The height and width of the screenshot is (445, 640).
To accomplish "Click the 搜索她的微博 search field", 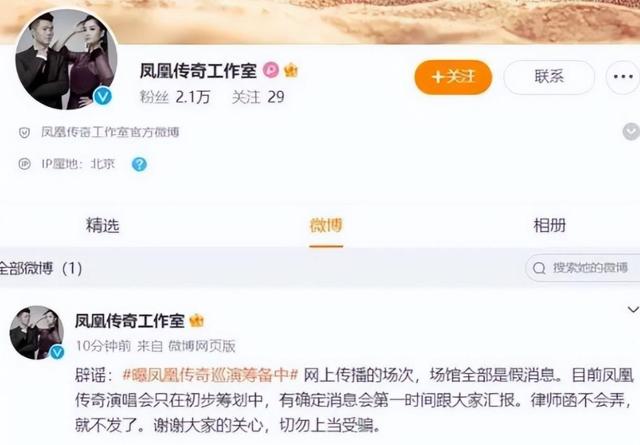I will [584, 268].
